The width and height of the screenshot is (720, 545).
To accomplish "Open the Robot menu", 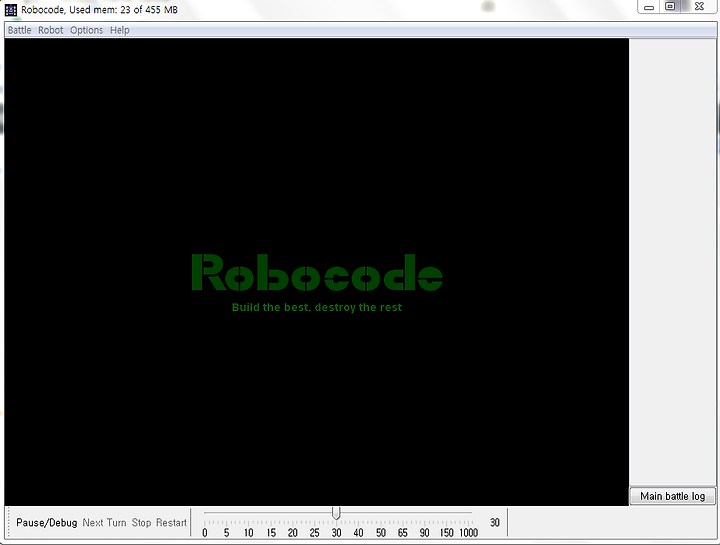I will 51,30.
